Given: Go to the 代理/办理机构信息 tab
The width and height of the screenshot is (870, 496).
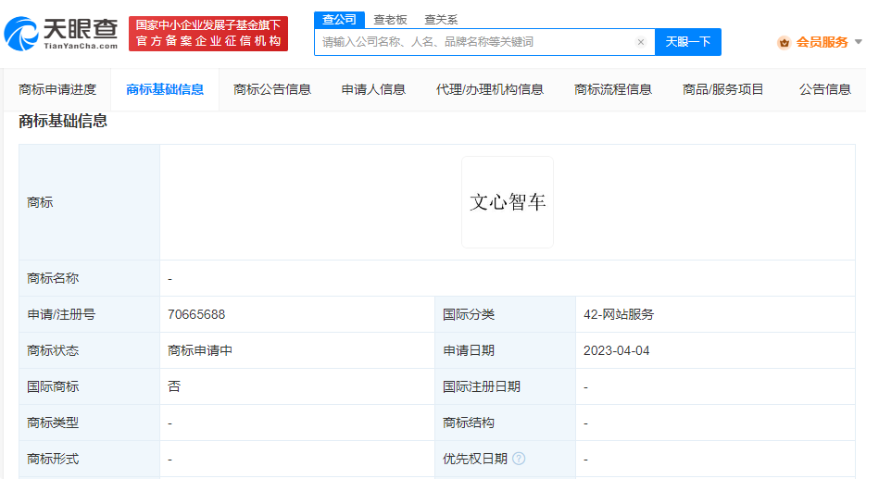Looking at the screenshot, I should [x=489, y=89].
